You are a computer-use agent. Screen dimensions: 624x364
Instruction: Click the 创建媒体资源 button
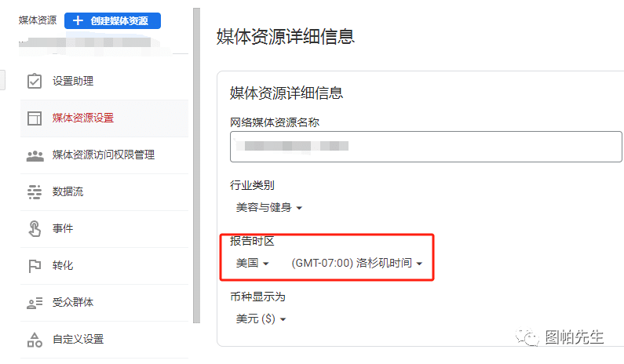(112, 21)
